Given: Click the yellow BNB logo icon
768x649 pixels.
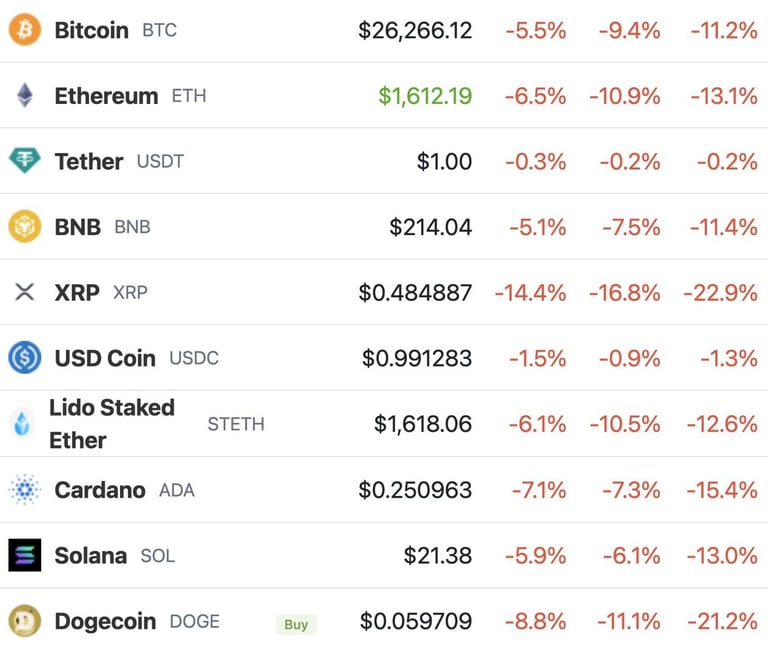Looking at the screenshot, I should coord(25,227).
